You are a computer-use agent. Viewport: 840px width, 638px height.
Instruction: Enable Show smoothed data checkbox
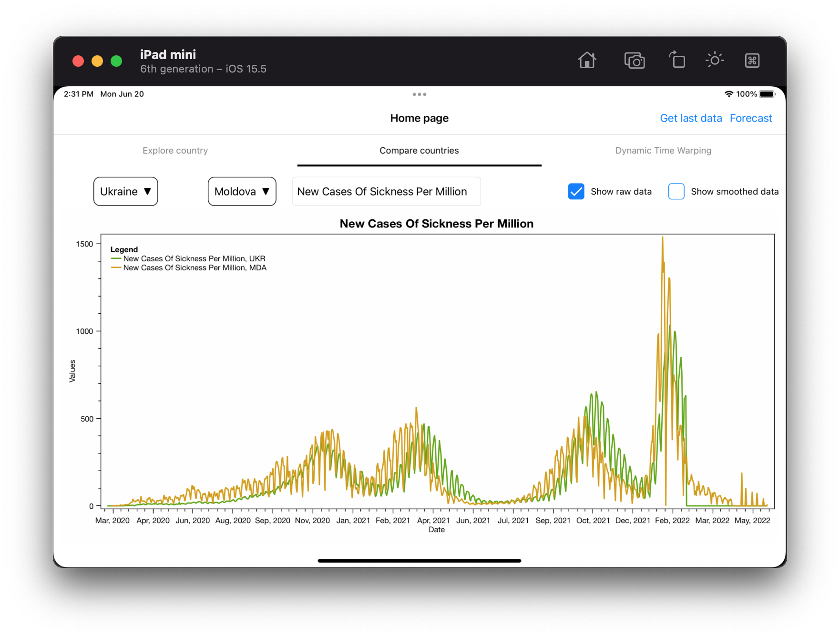676,192
